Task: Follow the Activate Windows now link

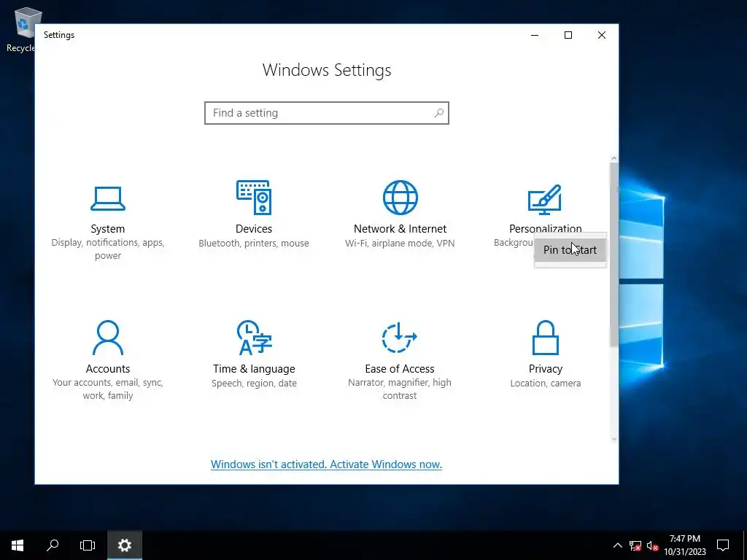Action: tap(326, 464)
